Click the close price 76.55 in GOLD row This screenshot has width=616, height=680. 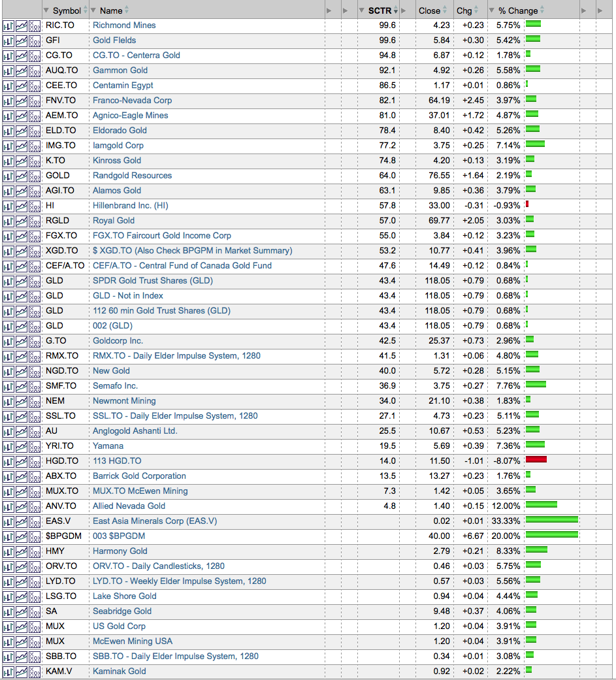(x=440, y=176)
